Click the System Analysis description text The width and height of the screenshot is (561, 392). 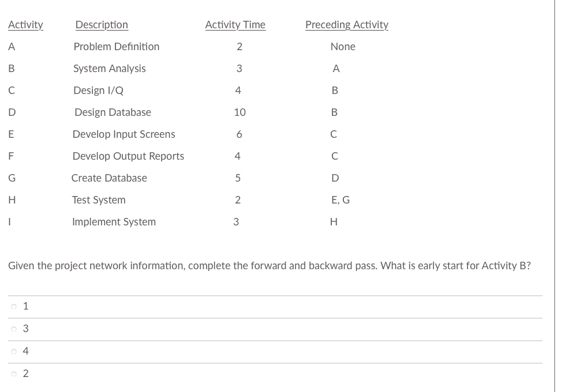click(109, 68)
